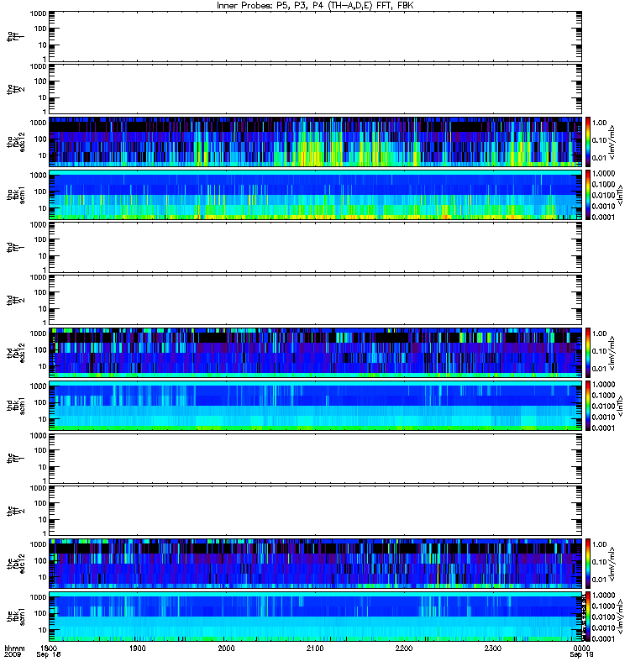Viewport: 630px width, 672px height.
Task: Click the the fbk edc12 spectrogram panel
Action: [x=316, y=564]
